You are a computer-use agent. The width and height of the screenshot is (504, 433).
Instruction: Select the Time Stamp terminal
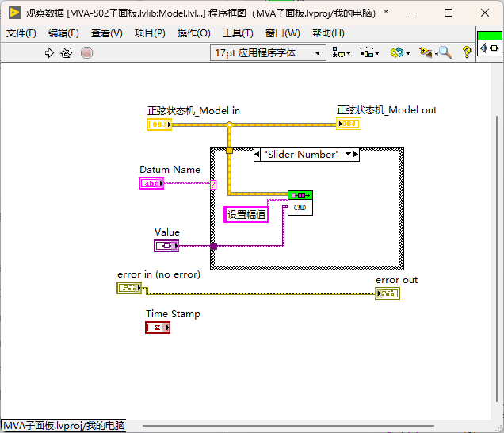coord(158,328)
